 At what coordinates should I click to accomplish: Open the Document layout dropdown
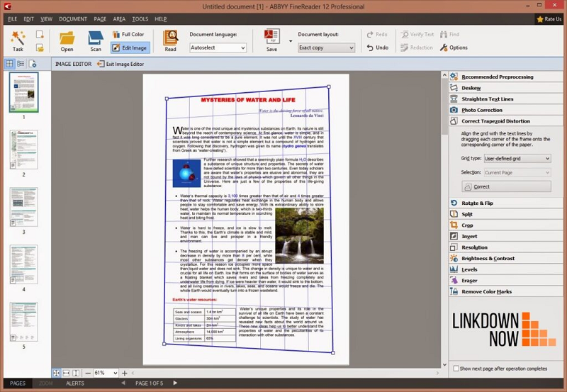click(x=326, y=48)
